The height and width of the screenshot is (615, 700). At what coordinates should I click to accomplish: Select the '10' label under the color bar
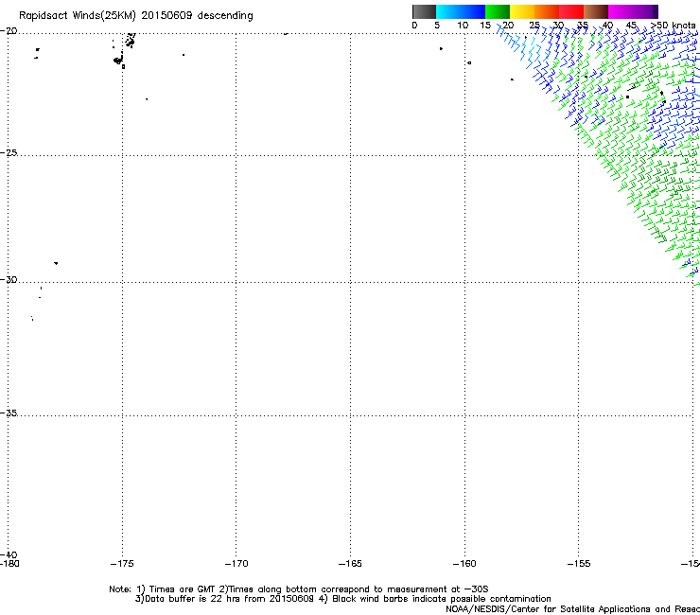pyautogui.click(x=463, y=26)
